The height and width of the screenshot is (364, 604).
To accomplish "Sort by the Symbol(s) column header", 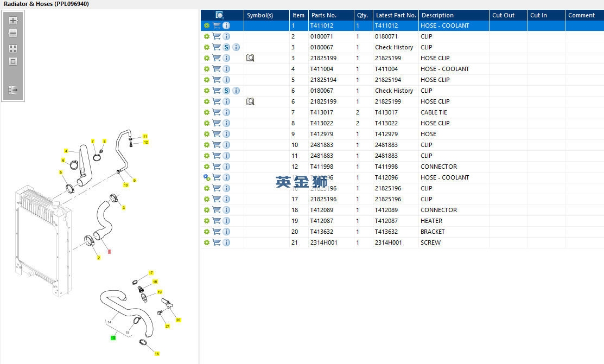I will coord(266,15).
